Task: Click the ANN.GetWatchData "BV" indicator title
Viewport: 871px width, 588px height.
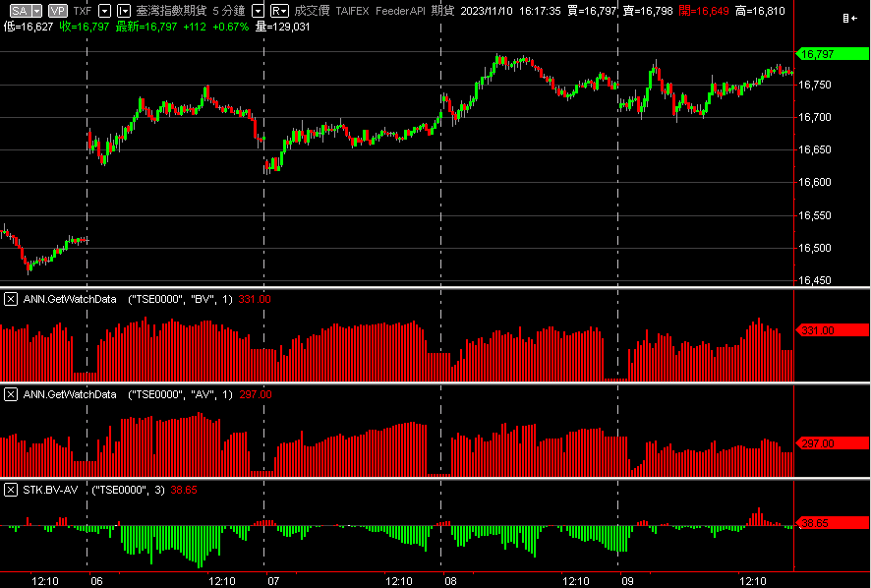Action: [x=128, y=299]
